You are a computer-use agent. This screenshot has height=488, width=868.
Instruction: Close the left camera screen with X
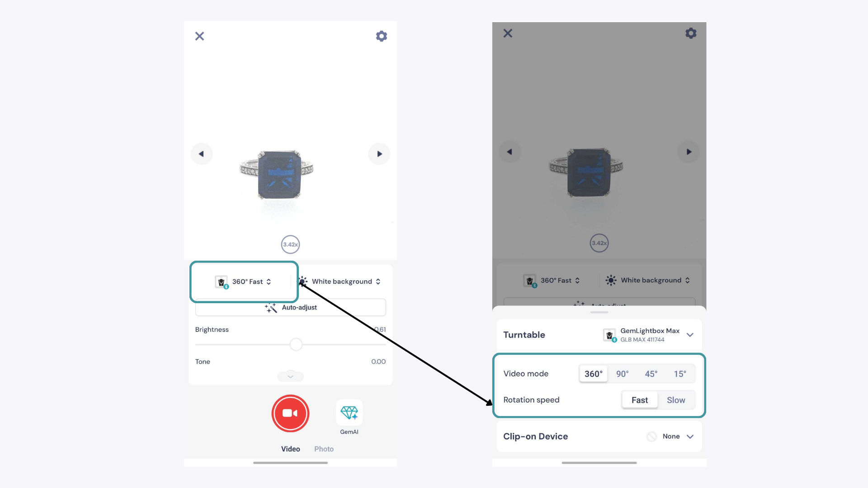[199, 36]
